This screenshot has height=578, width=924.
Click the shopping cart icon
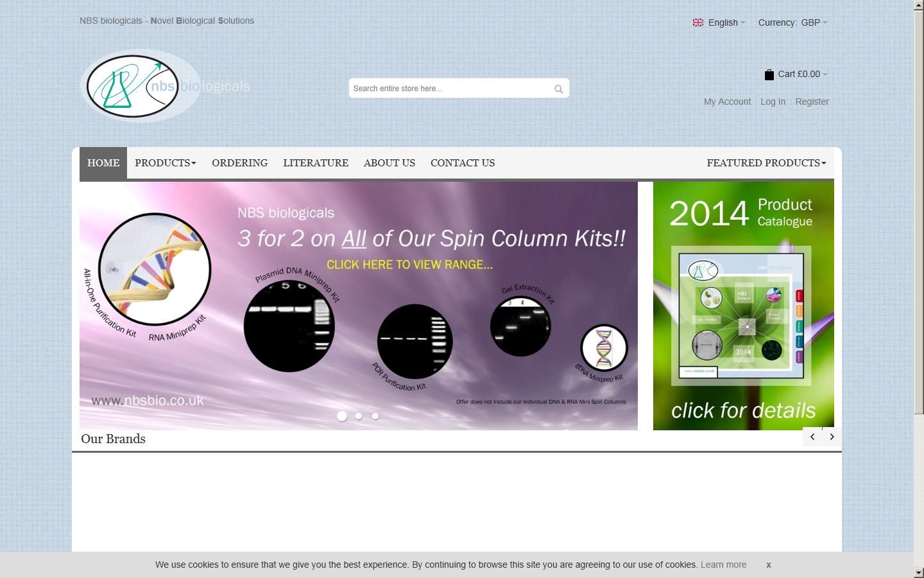(x=769, y=74)
